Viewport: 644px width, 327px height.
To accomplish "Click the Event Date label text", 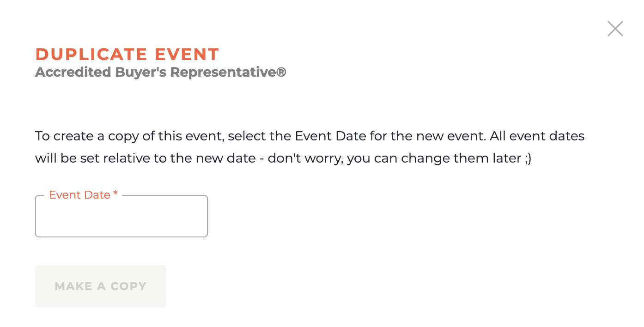I will click(x=79, y=195).
